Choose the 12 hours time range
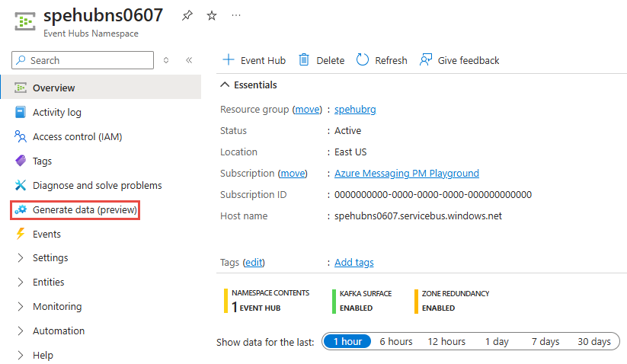 click(x=446, y=342)
